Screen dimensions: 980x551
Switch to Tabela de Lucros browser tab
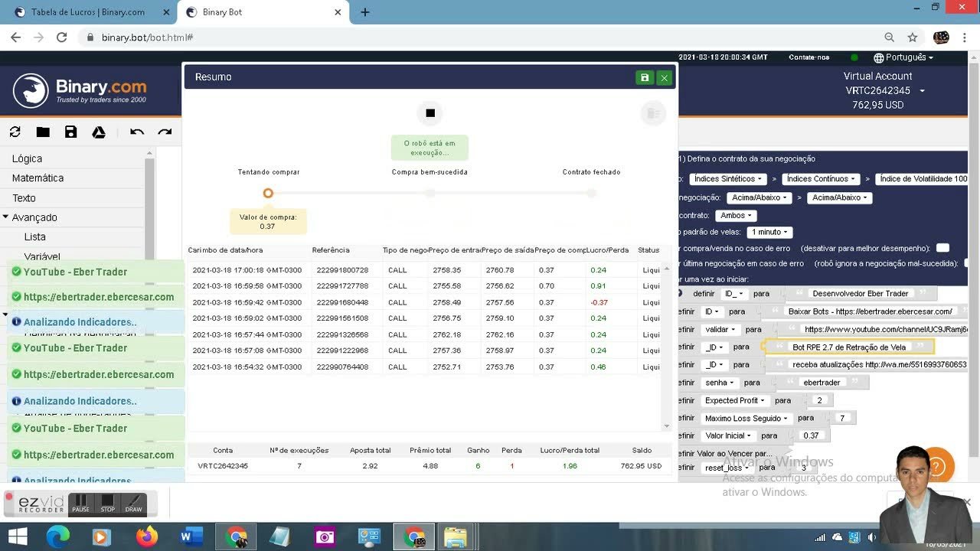88,12
